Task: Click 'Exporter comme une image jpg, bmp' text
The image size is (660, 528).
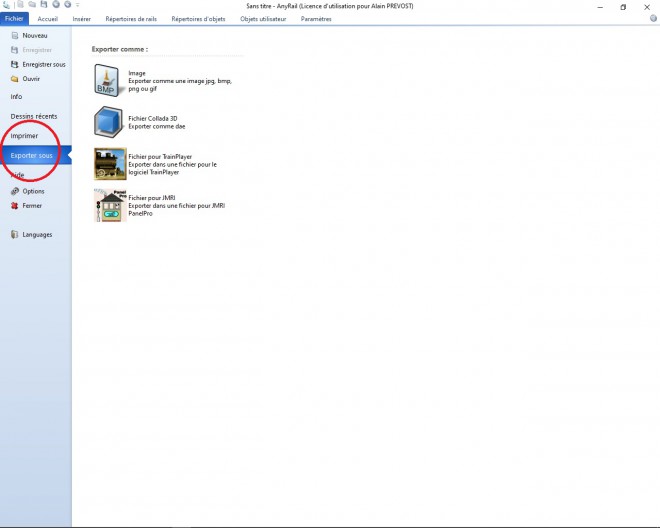Action: (x=180, y=81)
